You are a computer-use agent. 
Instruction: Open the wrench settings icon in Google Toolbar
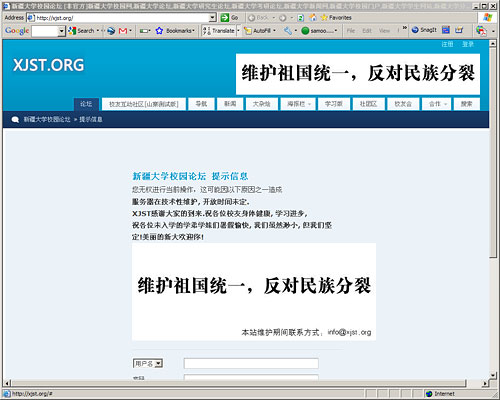(x=288, y=31)
